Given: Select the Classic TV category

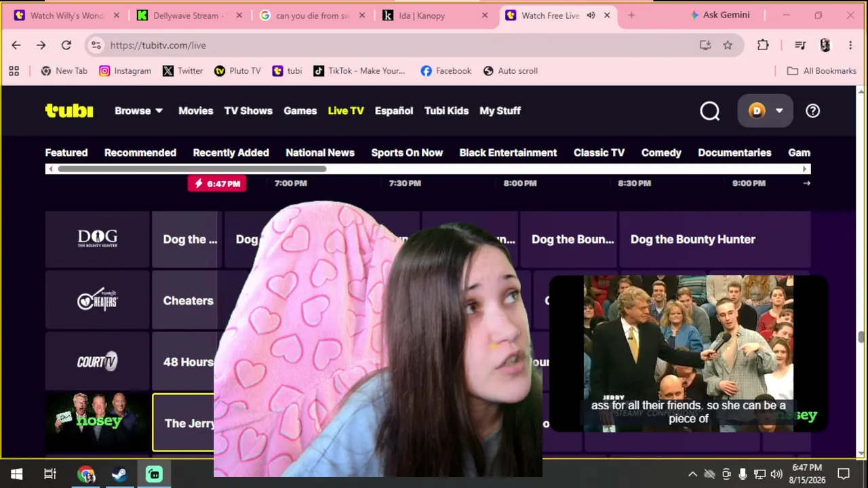Looking at the screenshot, I should 599,152.
